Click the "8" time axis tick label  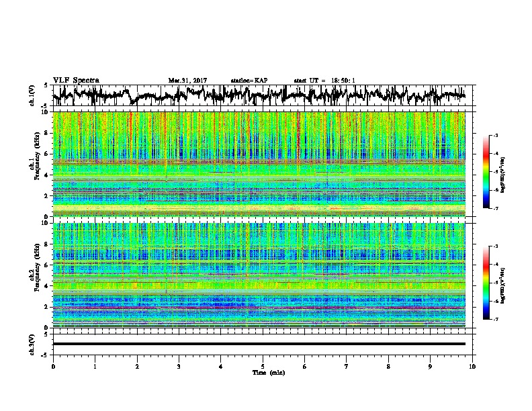click(388, 367)
